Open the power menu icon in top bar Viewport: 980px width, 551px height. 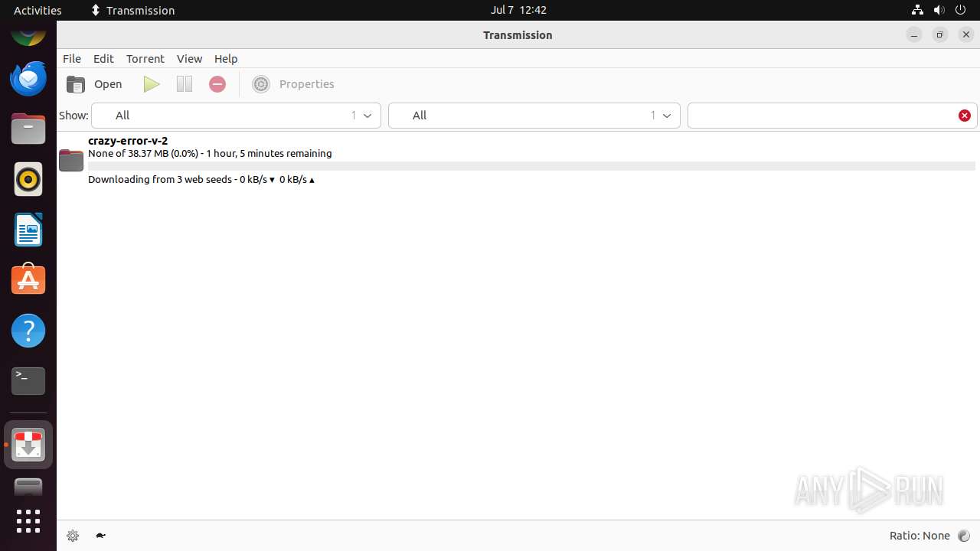coord(961,10)
